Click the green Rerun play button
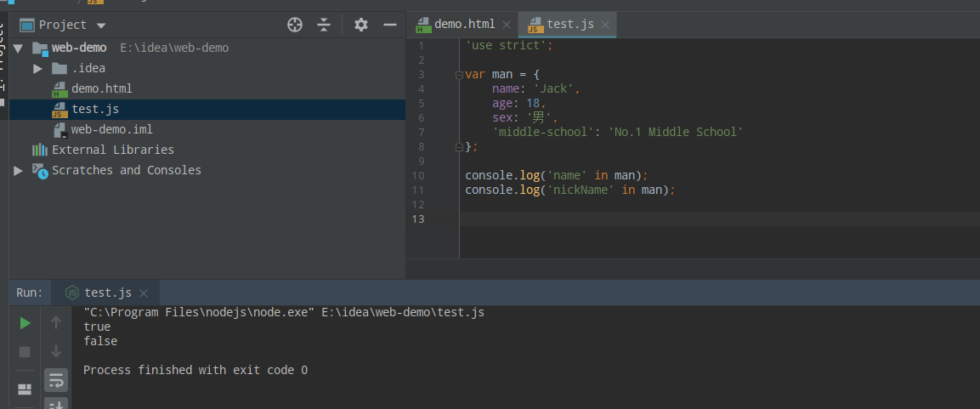The height and width of the screenshot is (409, 980). point(25,323)
